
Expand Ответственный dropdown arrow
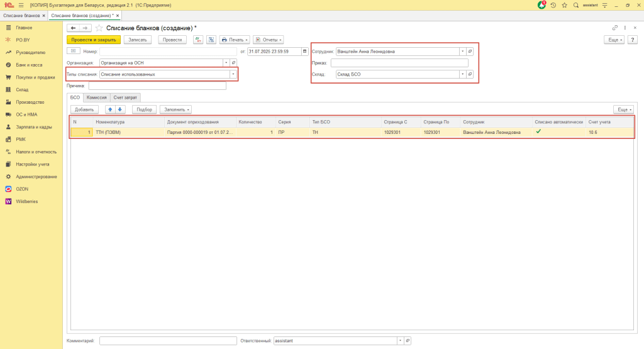click(x=400, y=341)
